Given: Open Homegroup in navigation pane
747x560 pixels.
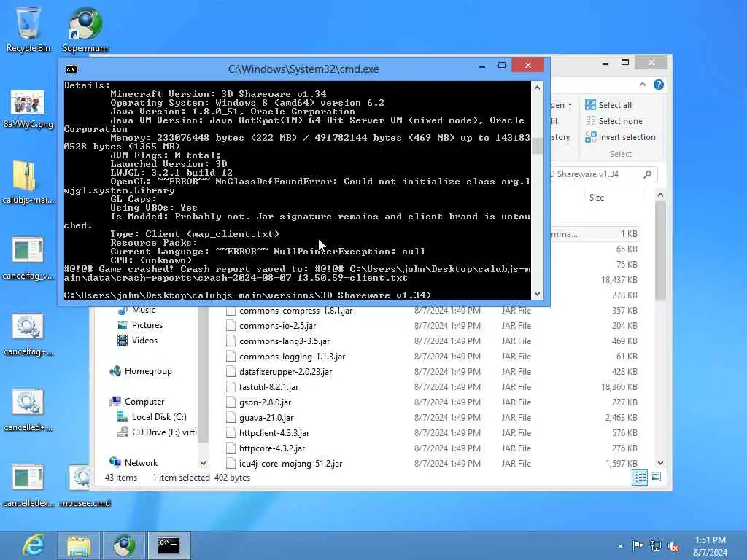Looking at the screenshot, I should pyautogui.click(x=141, y=371).
